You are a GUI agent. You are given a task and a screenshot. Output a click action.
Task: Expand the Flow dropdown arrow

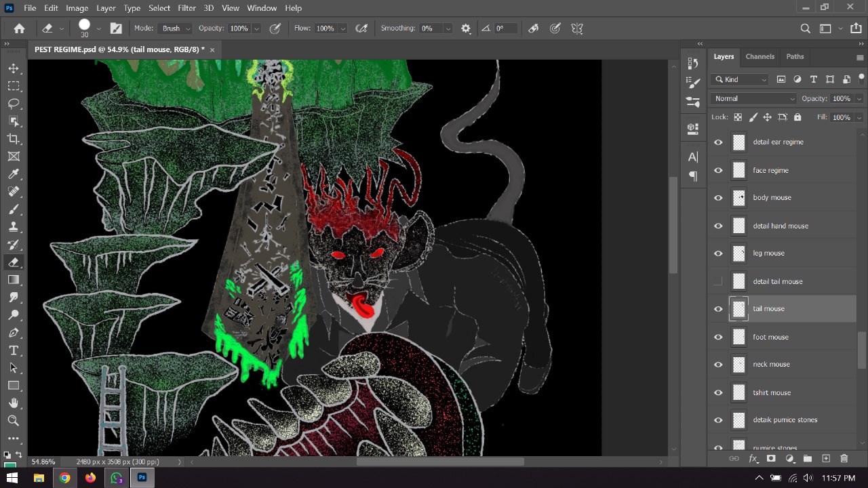(x=342, y=28)
